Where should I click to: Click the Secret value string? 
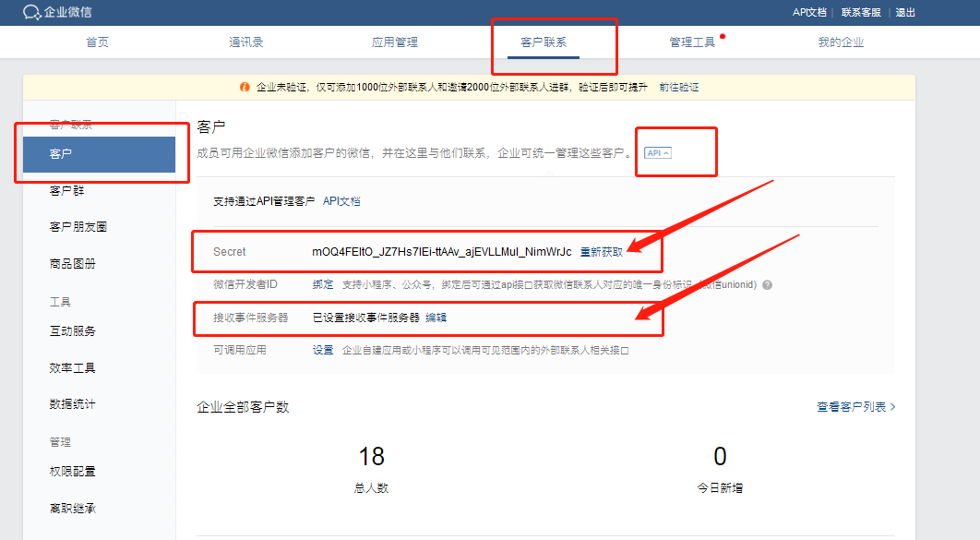pyautogui.click(x=441, y=252)
